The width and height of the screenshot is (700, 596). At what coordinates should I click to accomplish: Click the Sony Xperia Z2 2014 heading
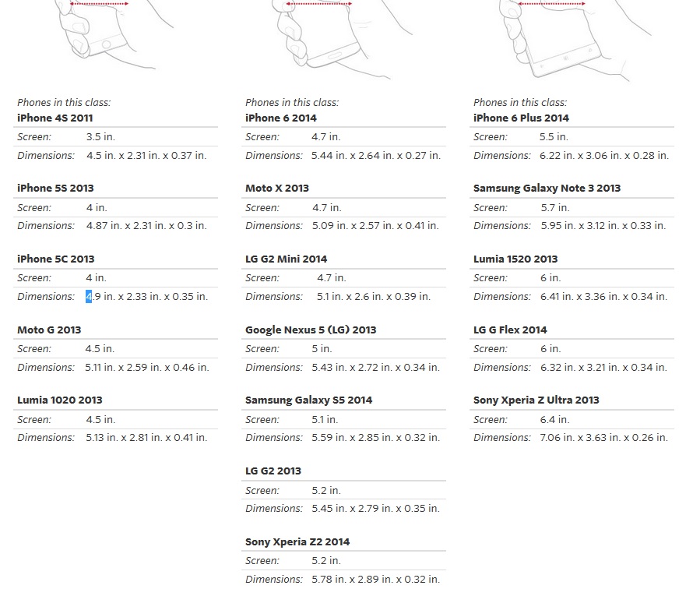[297, 542]
